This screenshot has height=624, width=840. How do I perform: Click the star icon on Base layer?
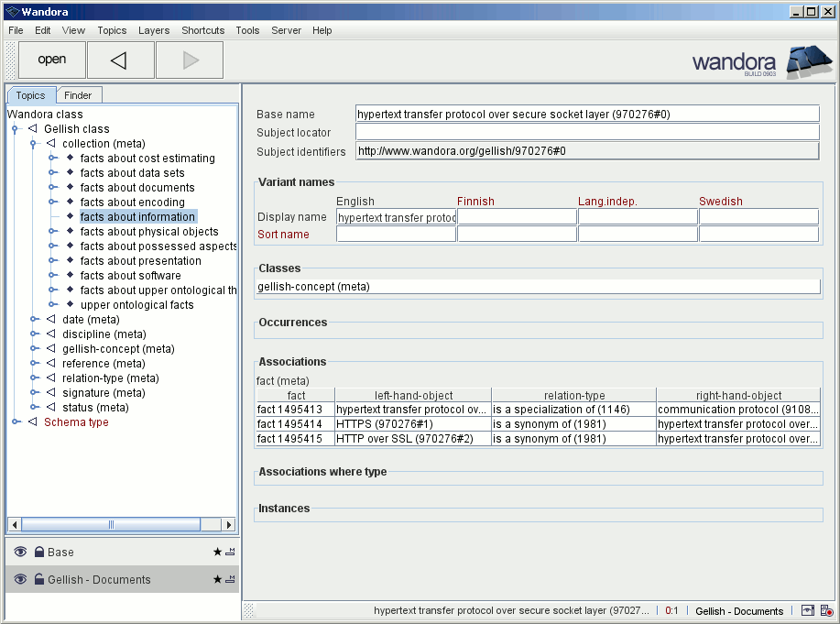(217, 553)
